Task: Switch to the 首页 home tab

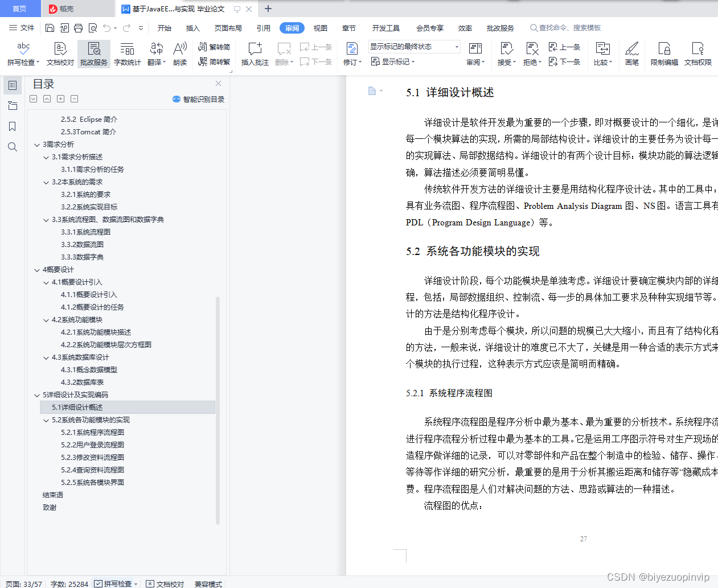Action: (x=20, y=9)
